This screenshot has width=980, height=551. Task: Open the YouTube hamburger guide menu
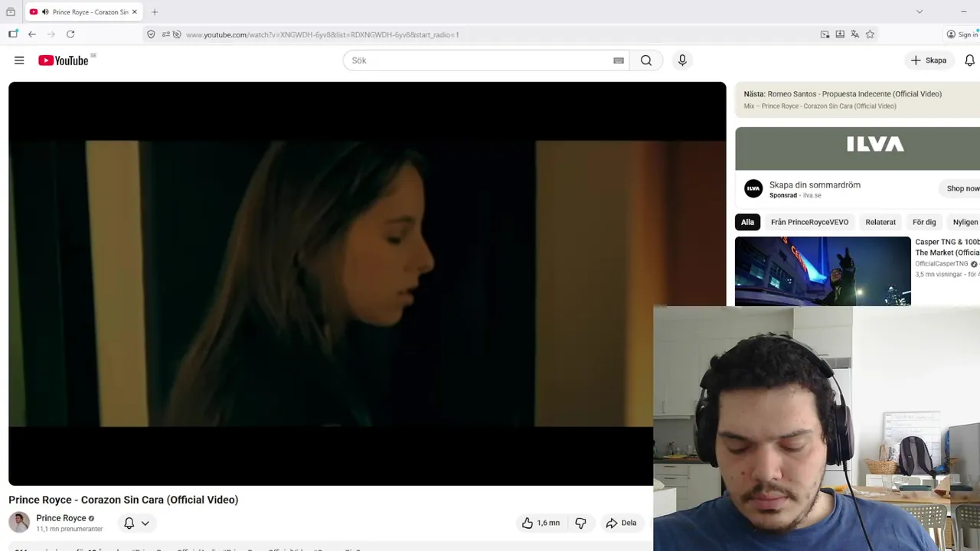(19, 60)
